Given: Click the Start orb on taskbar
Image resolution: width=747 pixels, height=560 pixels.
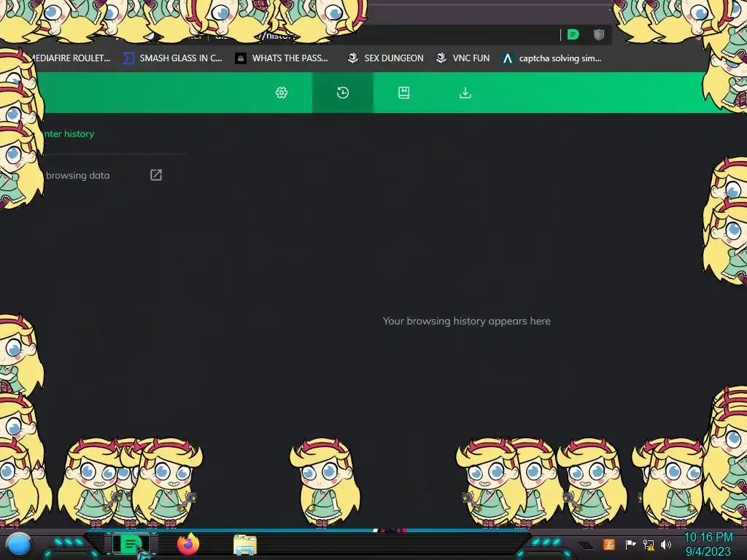Looking at the screenshot, I should [x=19, y=545].
